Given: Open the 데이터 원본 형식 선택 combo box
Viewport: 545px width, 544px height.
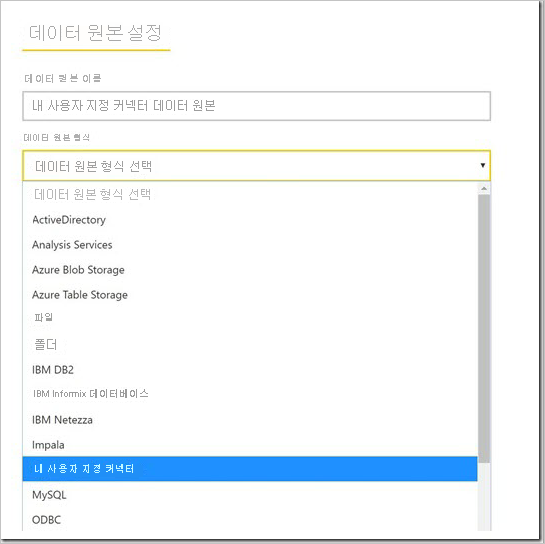Looking at the screenshot, I should [257, 166].
